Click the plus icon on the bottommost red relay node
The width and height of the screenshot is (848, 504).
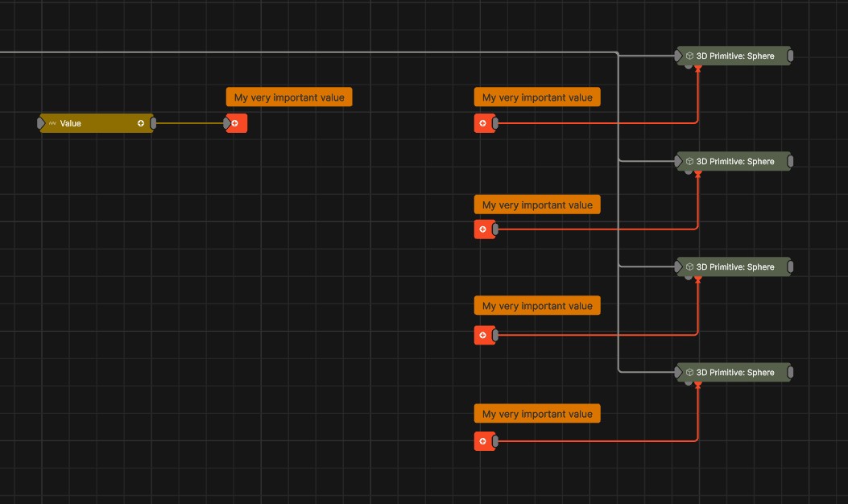[x=482, y=441]
